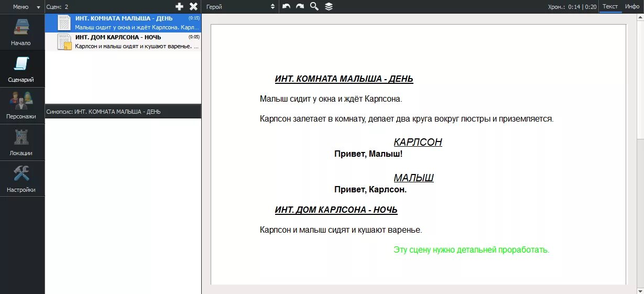Add a new scene with plus icon

click(x=180, y=7)
